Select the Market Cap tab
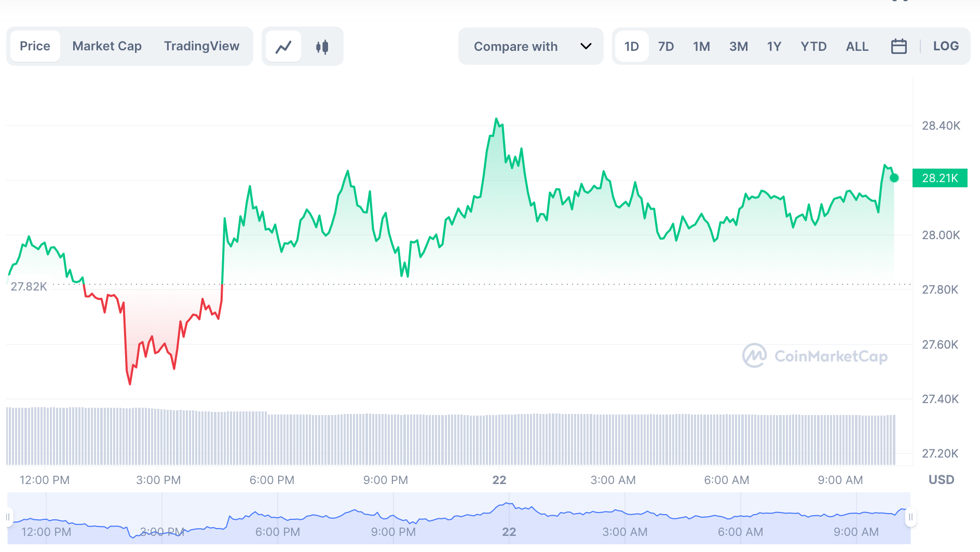980x552 pixels. click(x=107, y=46)
